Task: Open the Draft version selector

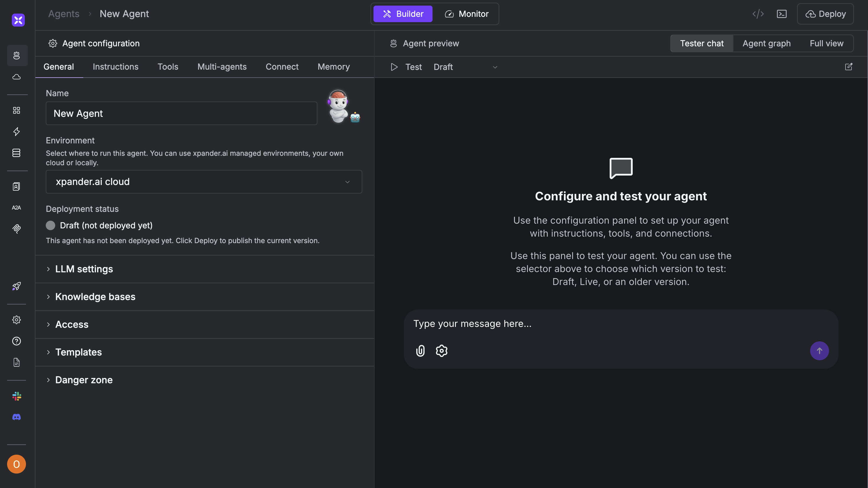Action: click(465, 67)
